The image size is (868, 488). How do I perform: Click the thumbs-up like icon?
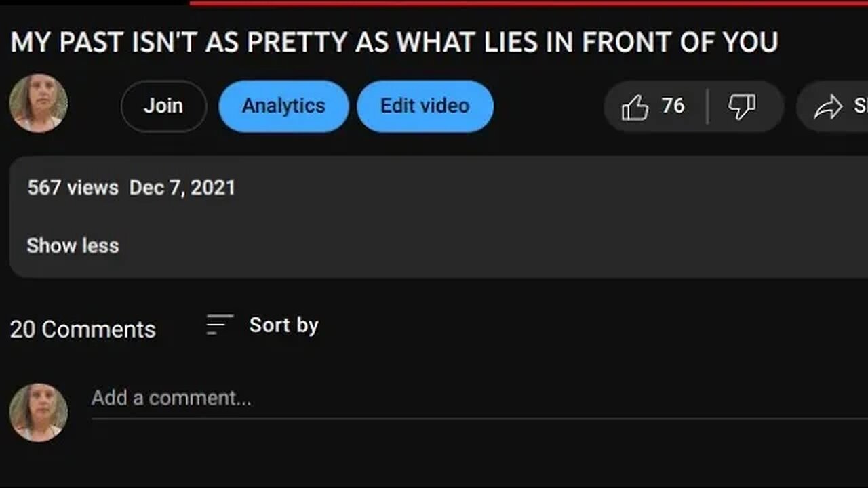point(635,106)
